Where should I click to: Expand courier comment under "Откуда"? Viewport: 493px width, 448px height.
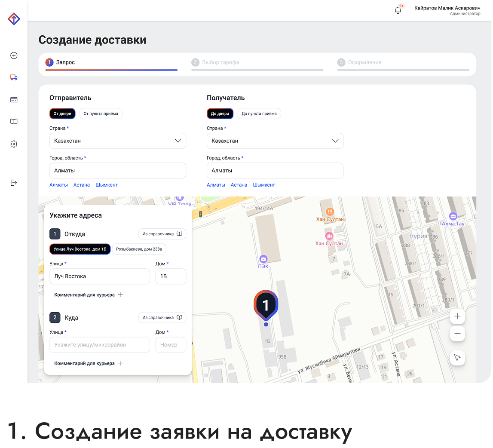(x=89, y=295)
